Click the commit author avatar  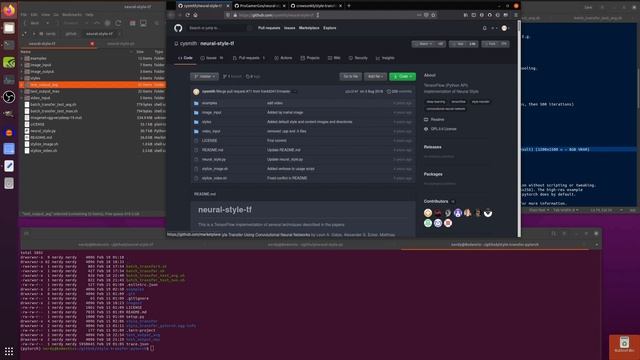pos(196,91)
